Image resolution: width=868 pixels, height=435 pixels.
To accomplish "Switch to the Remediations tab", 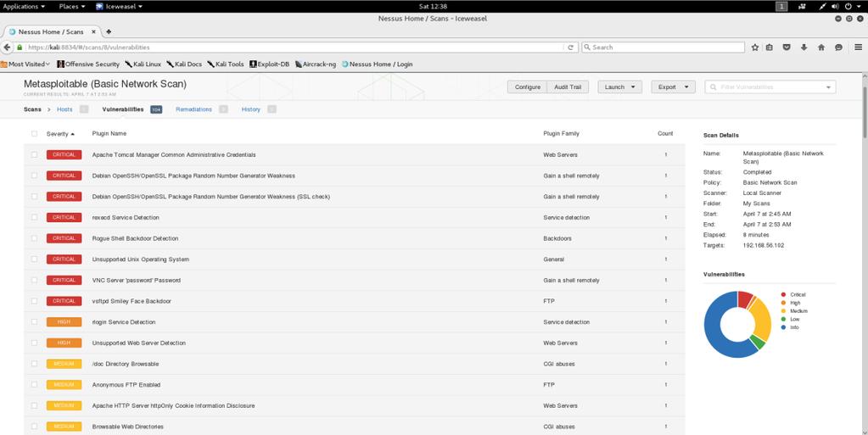I will click(x=193, y=109).
